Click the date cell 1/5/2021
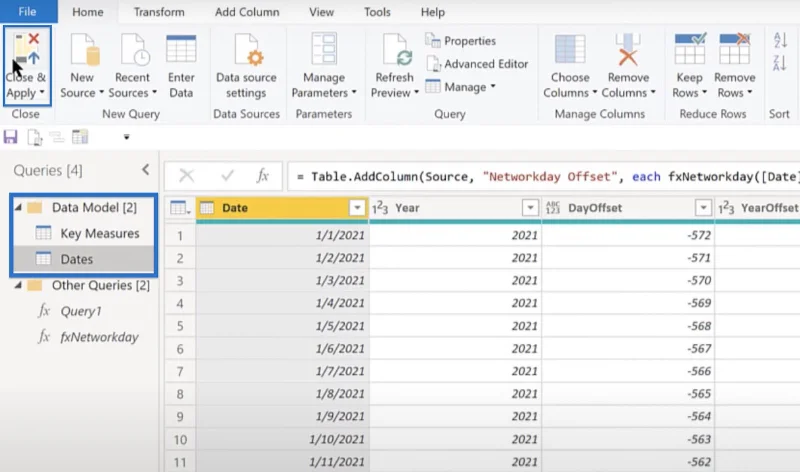The width and height of the screenshot is (800, 472). click(x=282, y=326)
